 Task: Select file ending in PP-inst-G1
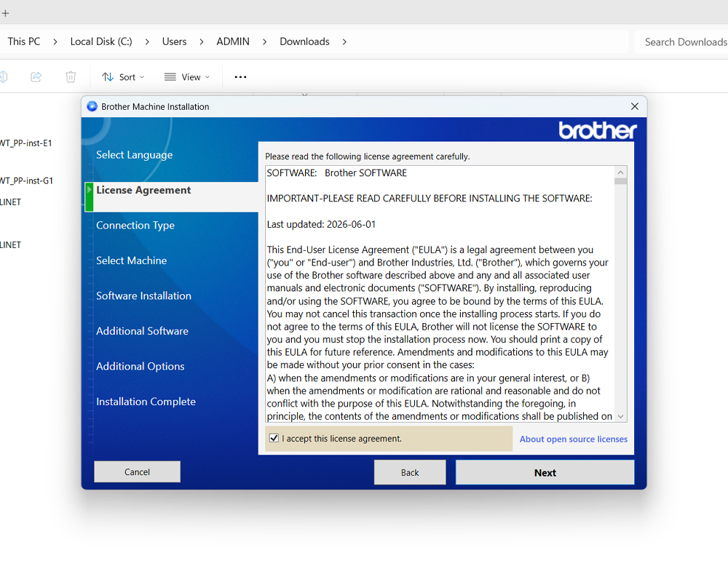pyautogui.click(x=26, y=180)
